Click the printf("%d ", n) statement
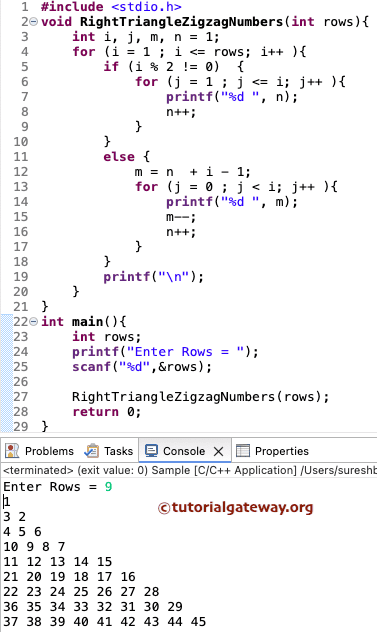This screenshot has width=377, height=632. click(232, 97)
